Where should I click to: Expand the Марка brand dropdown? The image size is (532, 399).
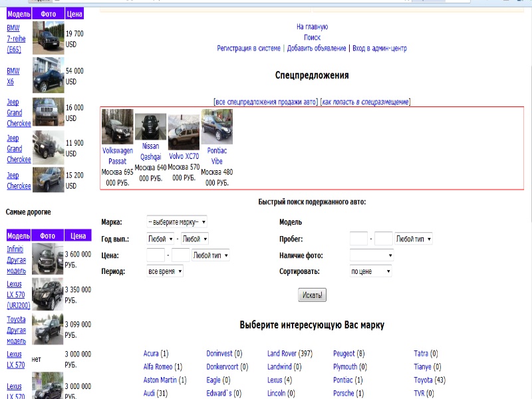pos(177,222)
